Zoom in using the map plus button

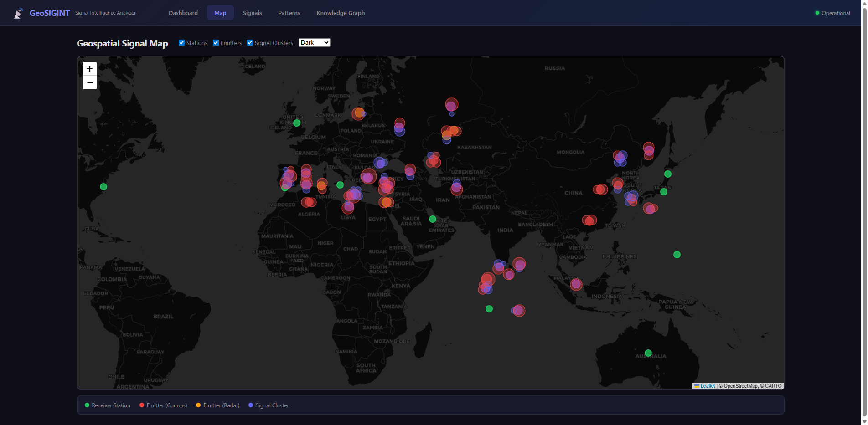pos(89,68)
